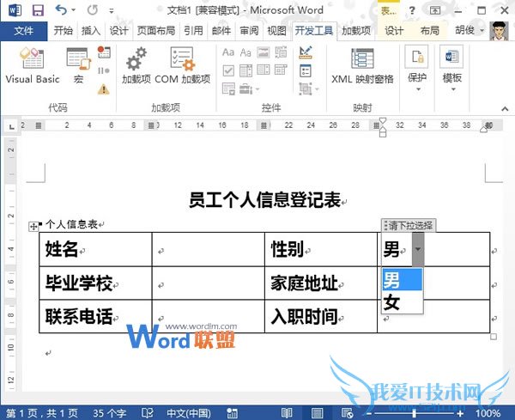515x420 pixels.
Task: Open the 保护 (Protect) dropdown
Action: [x=417, y=69]
